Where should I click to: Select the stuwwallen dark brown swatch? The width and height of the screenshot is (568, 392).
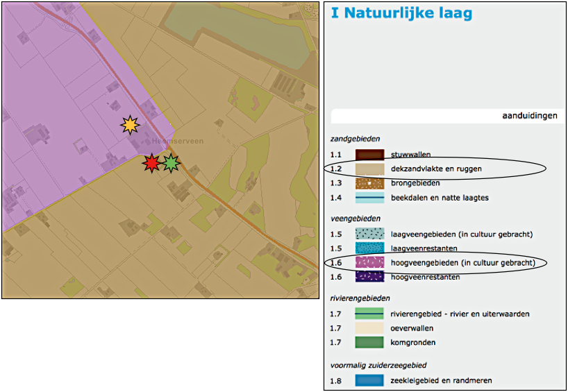click(369, 155)
